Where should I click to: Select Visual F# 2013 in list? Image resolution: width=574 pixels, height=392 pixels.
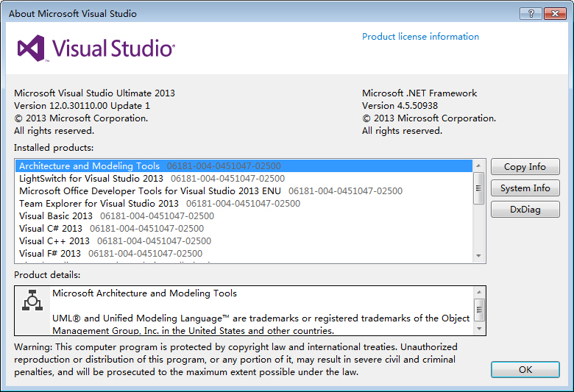click(244, 253)
